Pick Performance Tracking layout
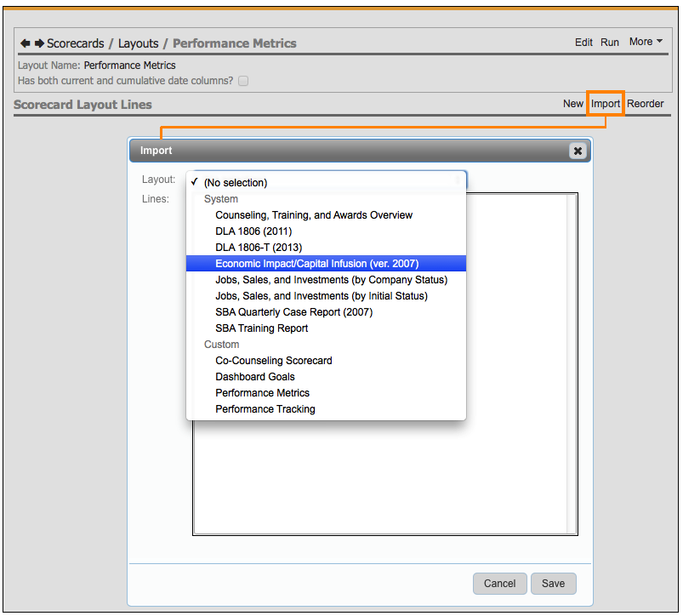 (x=265, y=409)
